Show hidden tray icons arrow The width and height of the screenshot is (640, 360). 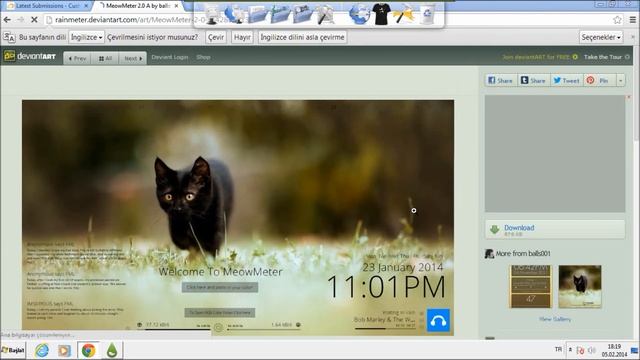(x=570, y=350)
